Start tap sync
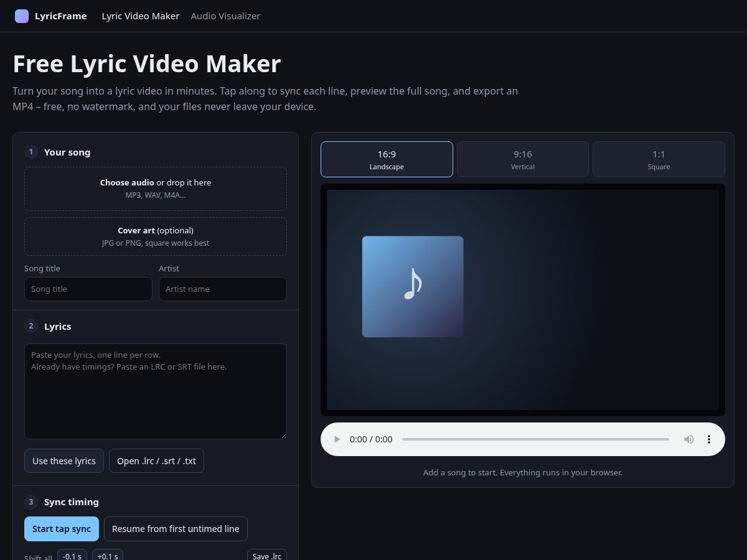The width and height of the screenshot is (747, 560). (x=62, y=529)
